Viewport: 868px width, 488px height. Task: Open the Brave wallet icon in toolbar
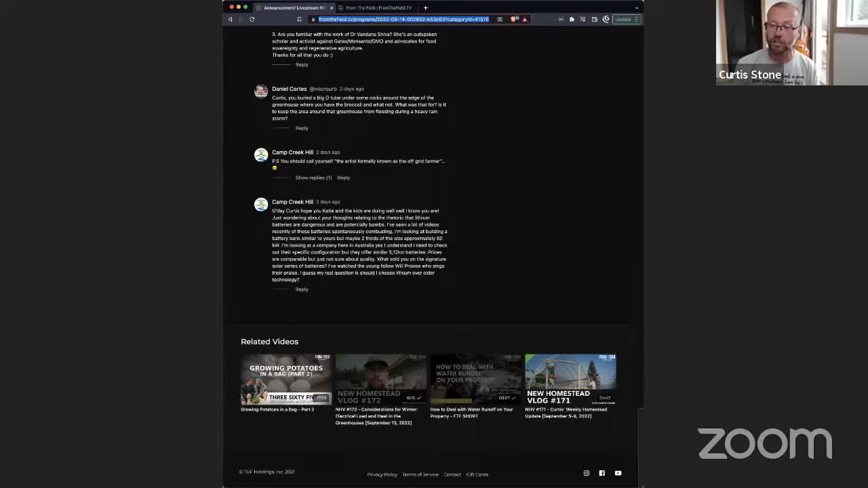point(595,19)
